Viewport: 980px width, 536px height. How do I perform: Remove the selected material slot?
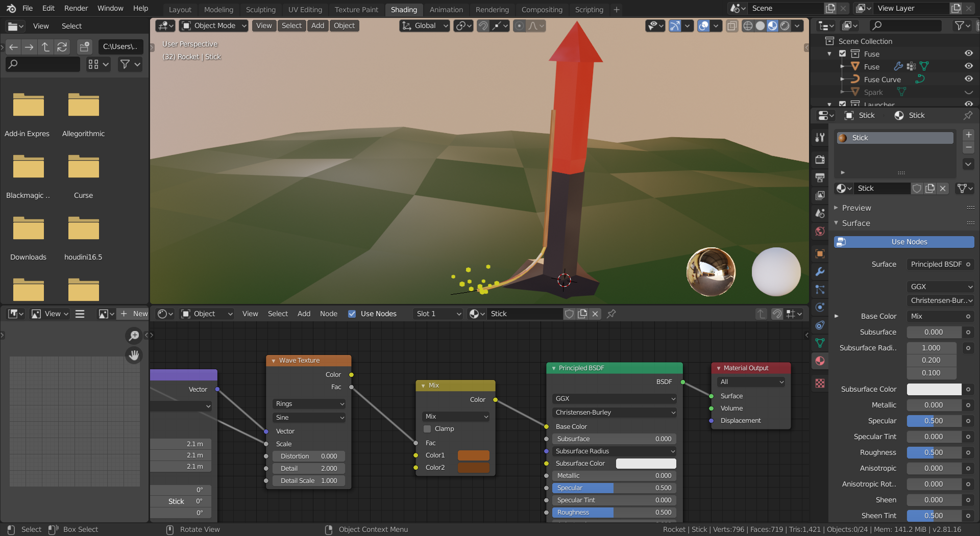(x=968, y=147)
